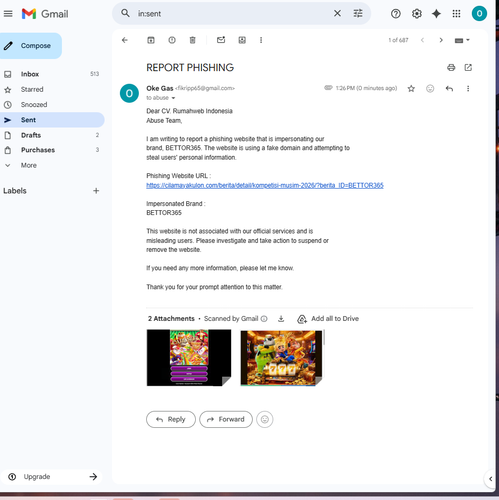Reply using header arrow icon
Viewport: 499px width, 500px height.
pos(449,88)
